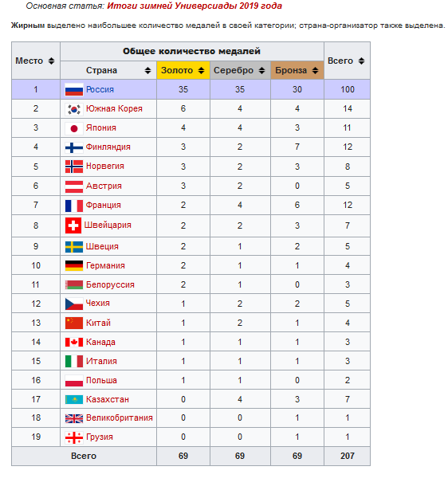The width and height of the screenshot is (448, 490).
Task: Click the Sweden flag icon
Action: [74, 246]
